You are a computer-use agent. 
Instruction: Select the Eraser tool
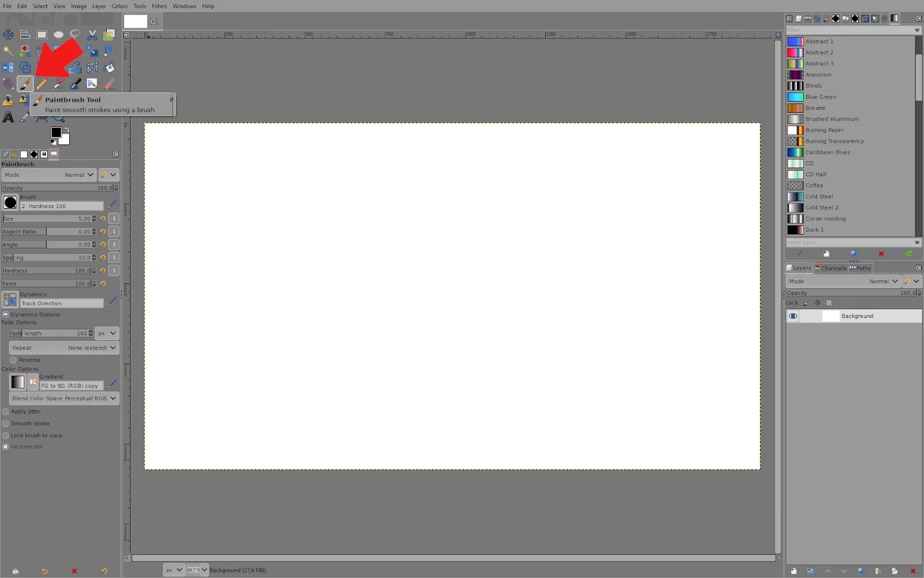[x=109, y=83]
